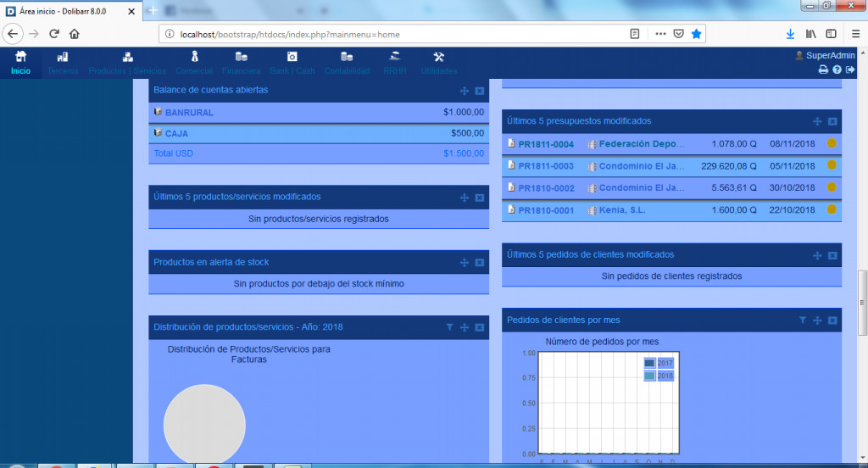
Task: Open proposal PR1811-0003
Action: (546, 166)
